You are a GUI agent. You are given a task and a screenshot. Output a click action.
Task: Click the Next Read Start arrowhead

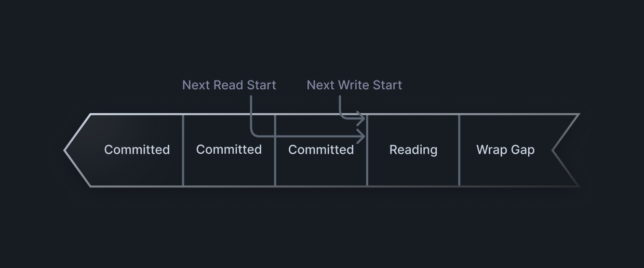(x=362, y=137)
